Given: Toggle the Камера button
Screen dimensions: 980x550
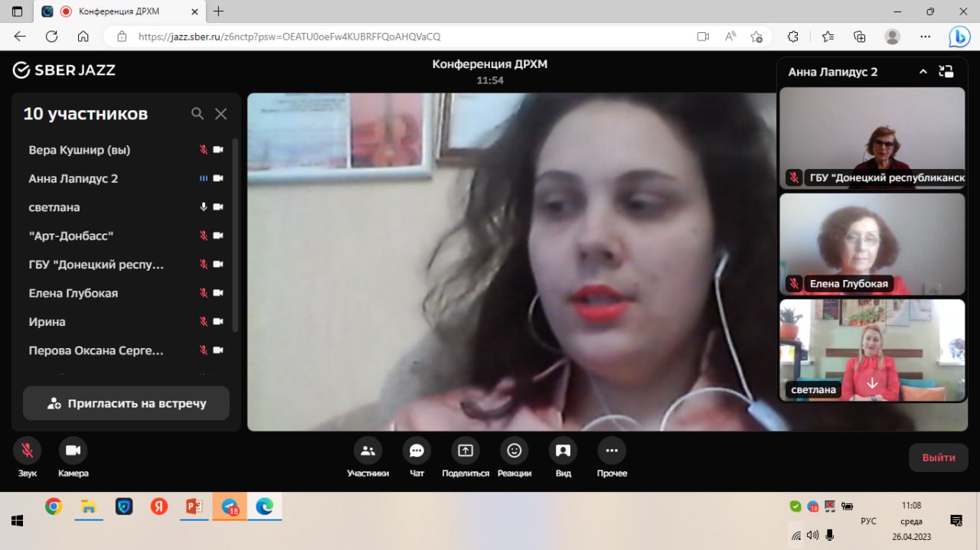Looking at the screenshot, I should point(73,451).
